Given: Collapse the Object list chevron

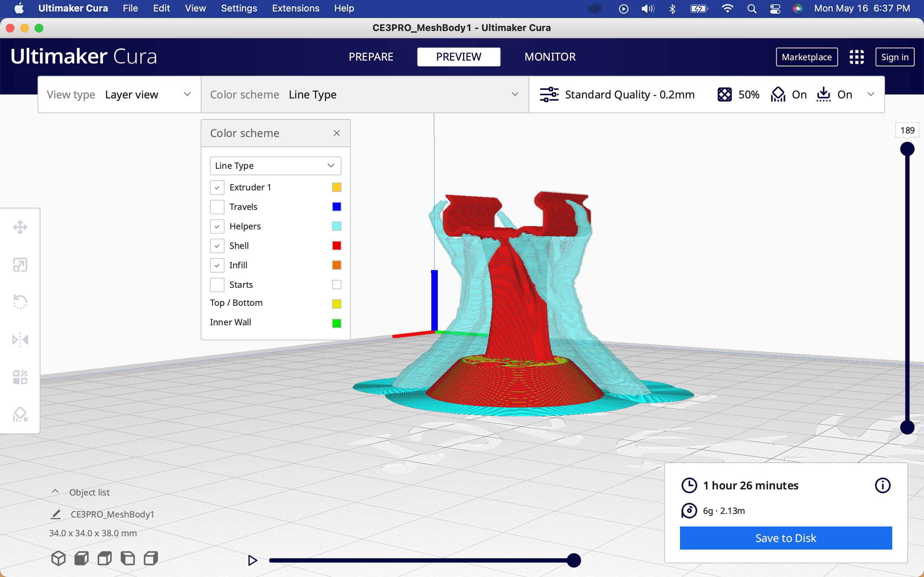Looking at the screenshot, I should point(55,492).
